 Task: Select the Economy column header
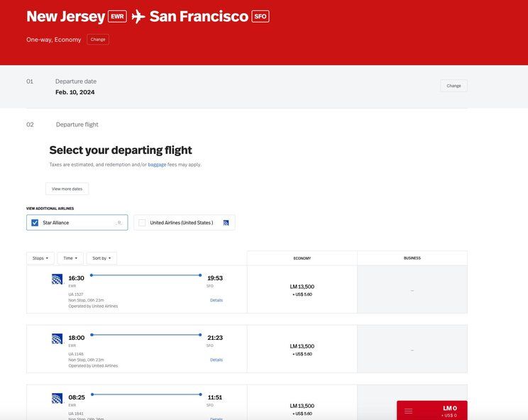tap(302, 258)
